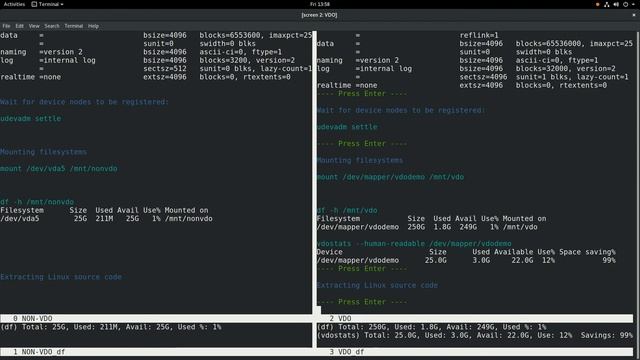Click Activities in the top bar
This screenshot has height=360, width=640.
[x=14, y=4]
